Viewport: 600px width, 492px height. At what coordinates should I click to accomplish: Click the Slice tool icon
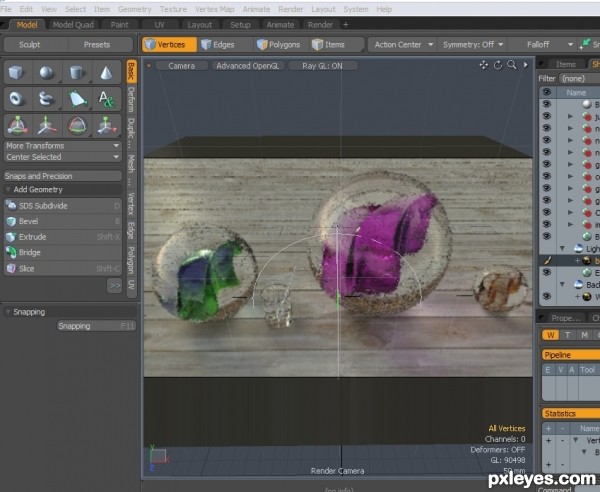[11, 269]
